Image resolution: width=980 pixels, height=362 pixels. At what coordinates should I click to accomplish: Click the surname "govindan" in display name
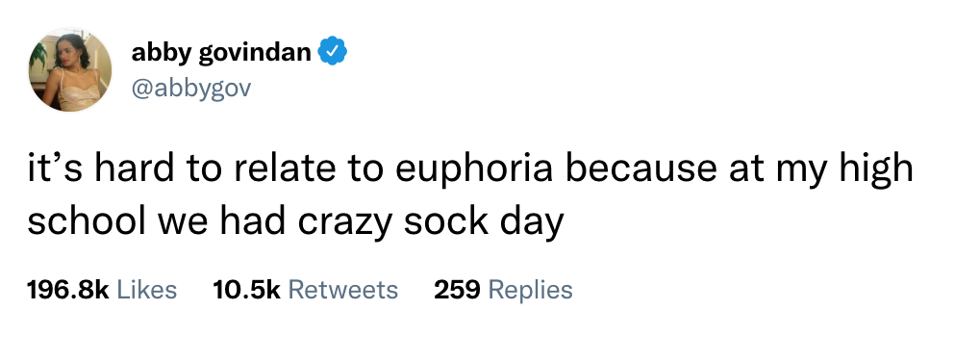tap(255, 52)
